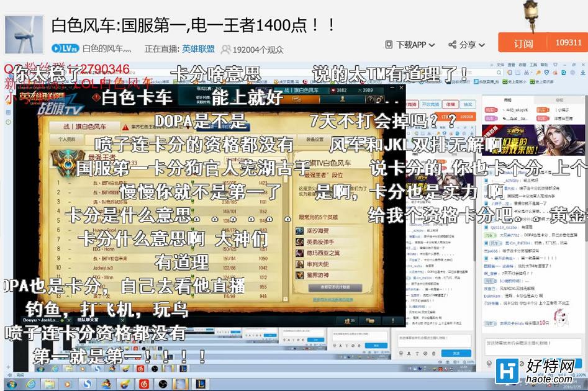This screenshot has width=588, height=391.
Task: Open the 王者之光 game ad banner
Action: [x=533, y=140]
